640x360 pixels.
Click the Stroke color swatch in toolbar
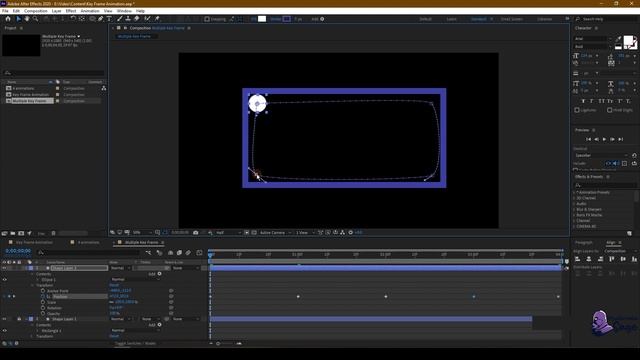(287, 19)
